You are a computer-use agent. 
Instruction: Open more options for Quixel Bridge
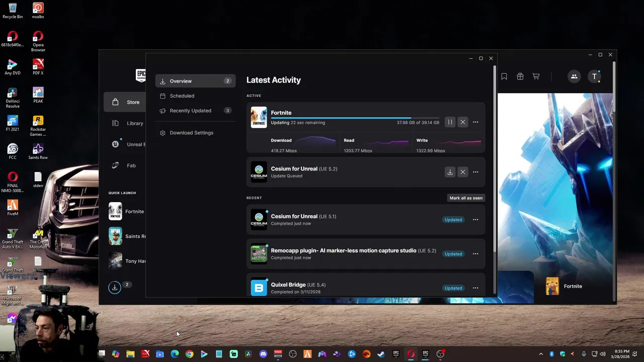click(475, 288)
